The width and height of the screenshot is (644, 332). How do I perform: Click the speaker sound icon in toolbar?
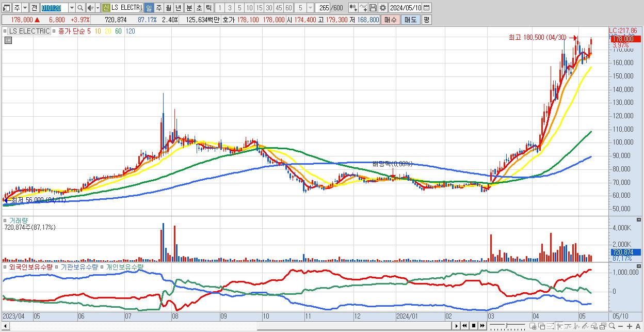point(90,8)
